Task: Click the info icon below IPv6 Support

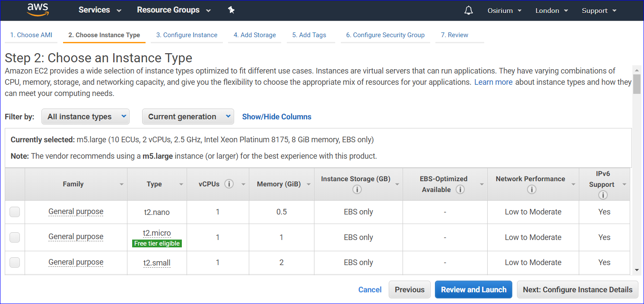Action: pos(603,195)
